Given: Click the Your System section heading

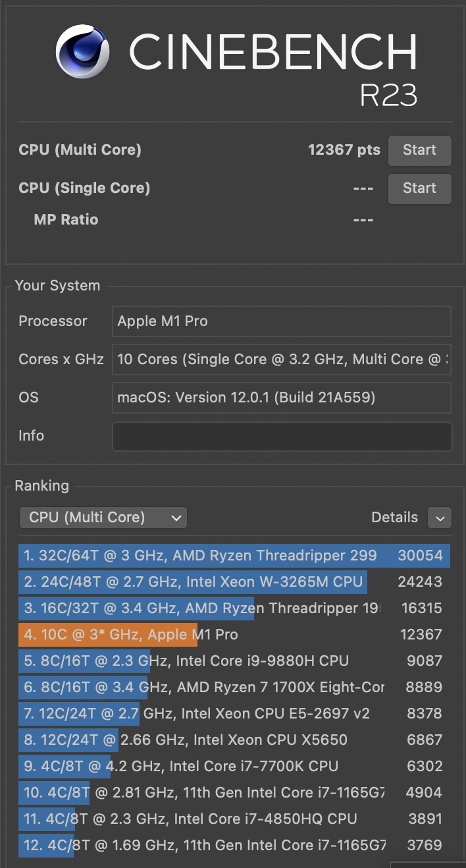Looking at the screenshot, I should (x=58, y=286).
